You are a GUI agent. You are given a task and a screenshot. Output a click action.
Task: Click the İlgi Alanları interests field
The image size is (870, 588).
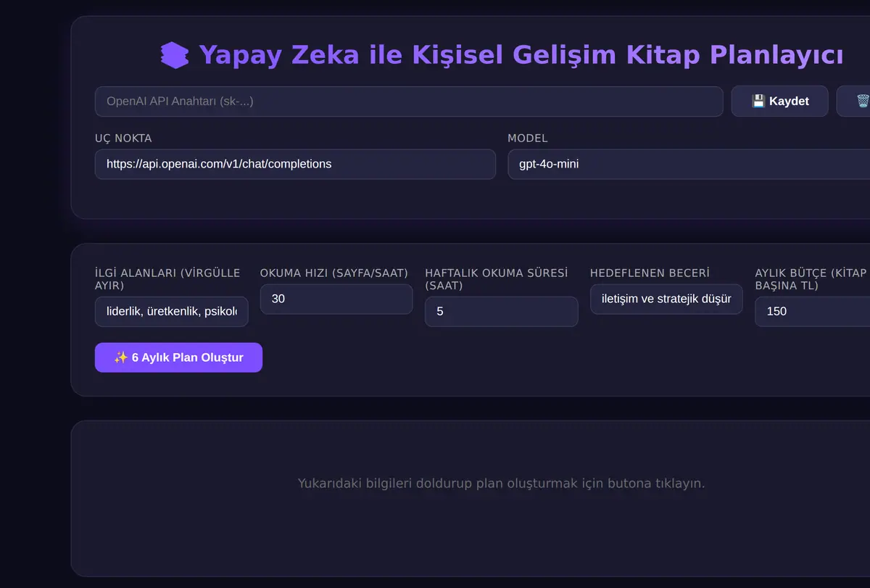pyautogui.click(x=171, y=312)
